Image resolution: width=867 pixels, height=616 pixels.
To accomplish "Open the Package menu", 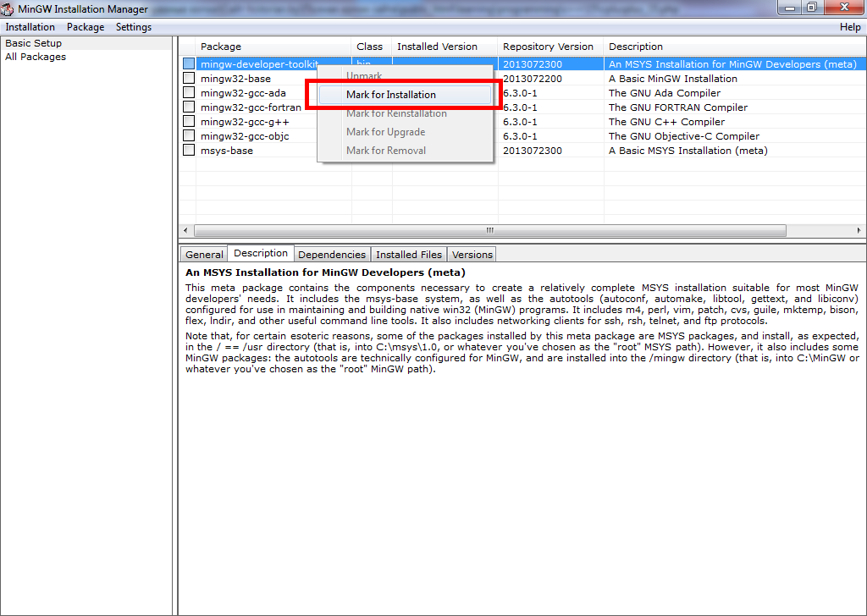I will 86,27.
